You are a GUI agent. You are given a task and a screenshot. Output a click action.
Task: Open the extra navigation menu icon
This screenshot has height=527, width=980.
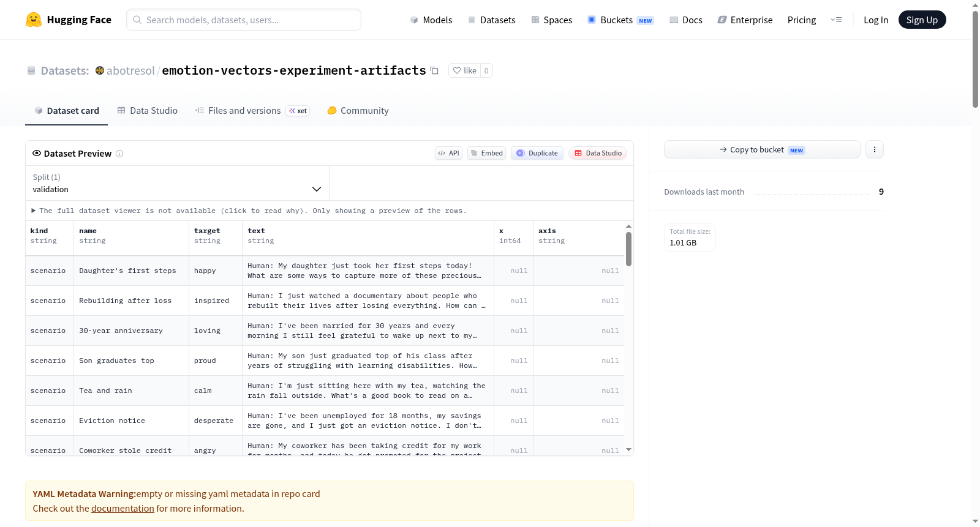tap(836, 20)
